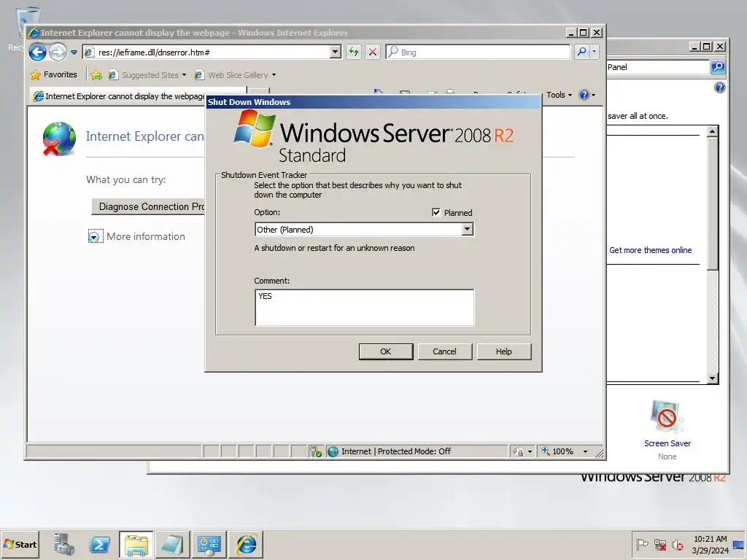Click Help in Shut Down Windows dialog
The width and height of the screenshot is (747, 560).
(503, 351)
